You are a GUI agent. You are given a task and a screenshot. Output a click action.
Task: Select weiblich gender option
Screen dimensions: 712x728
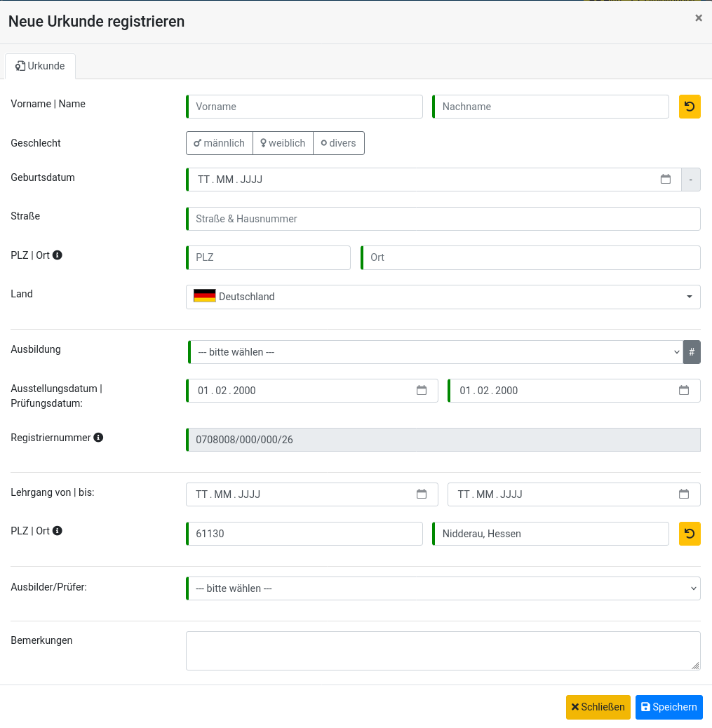point(283,143)
